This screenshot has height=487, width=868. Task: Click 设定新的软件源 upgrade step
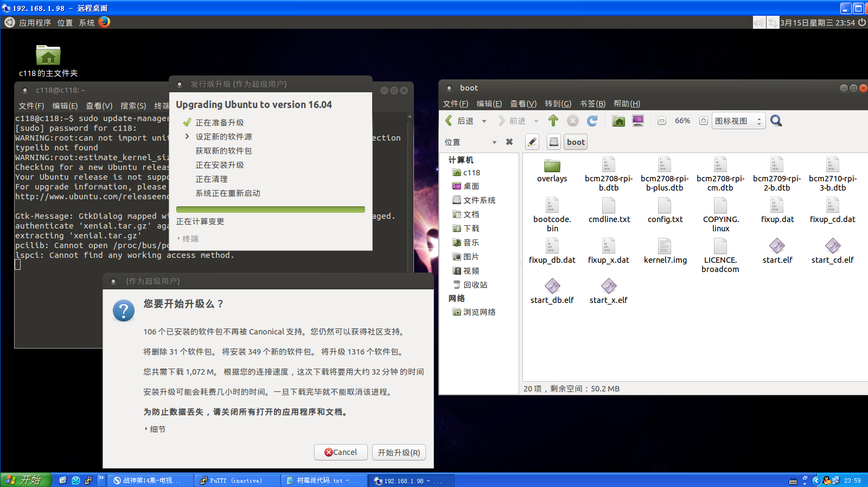(224, 137)
